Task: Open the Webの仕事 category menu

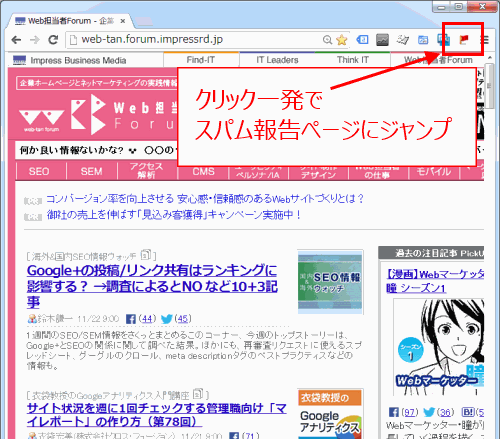Action: point(377,172)
